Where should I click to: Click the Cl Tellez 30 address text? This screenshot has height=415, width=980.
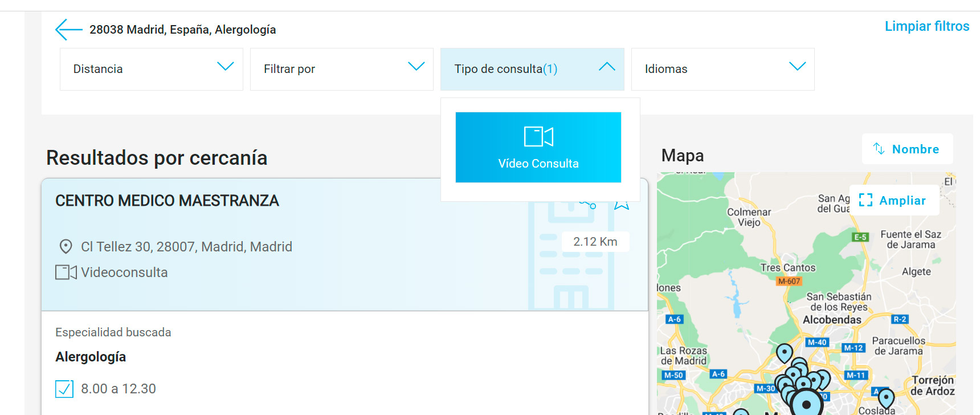pyautogui.click(x=186, y=247)
